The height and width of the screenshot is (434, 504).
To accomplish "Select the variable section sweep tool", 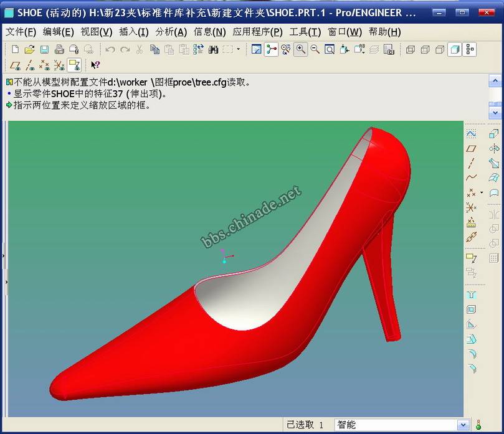I will pyautogui.click(x=493, y=163).
